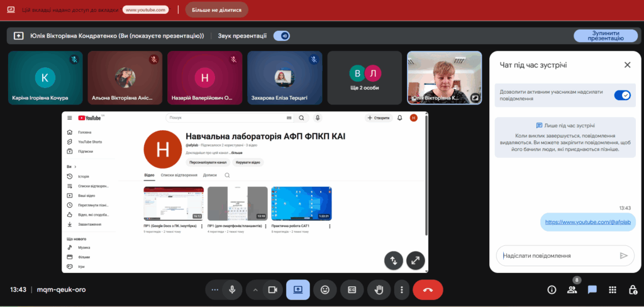Disable allowing participants to send messages
The image size is (644, 307).
tap(622, 95)
